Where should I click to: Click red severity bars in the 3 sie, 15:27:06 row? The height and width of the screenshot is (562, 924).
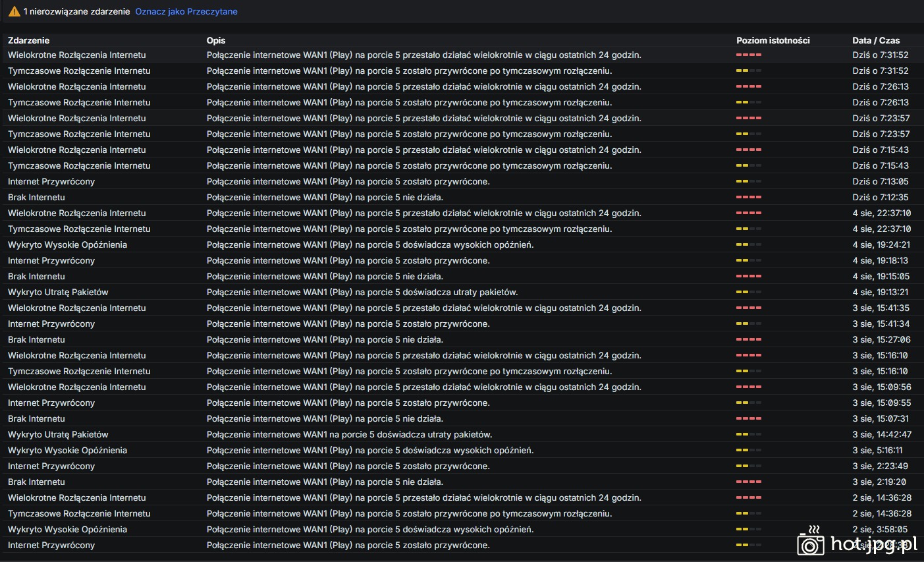749,339
